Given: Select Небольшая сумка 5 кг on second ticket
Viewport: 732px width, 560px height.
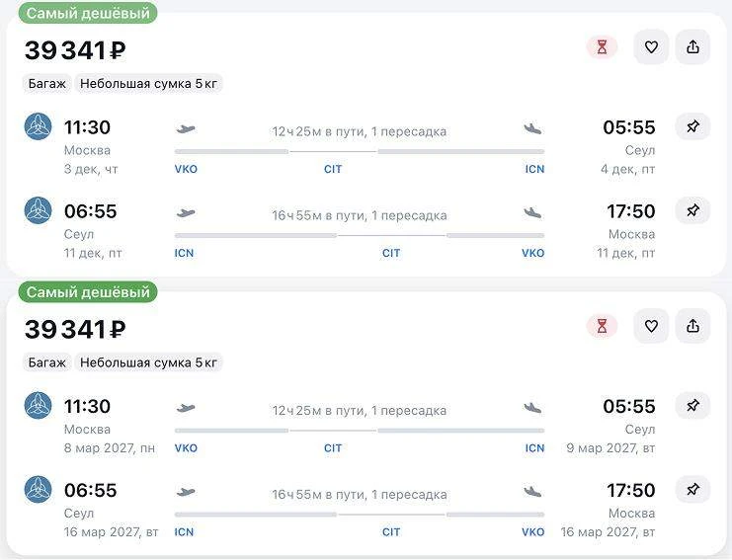Looking at the screenshot, I should [x=148, y=362].
